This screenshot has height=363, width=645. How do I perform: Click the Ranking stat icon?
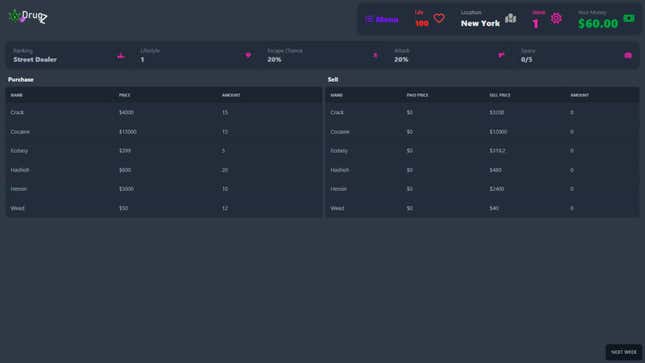121,56
